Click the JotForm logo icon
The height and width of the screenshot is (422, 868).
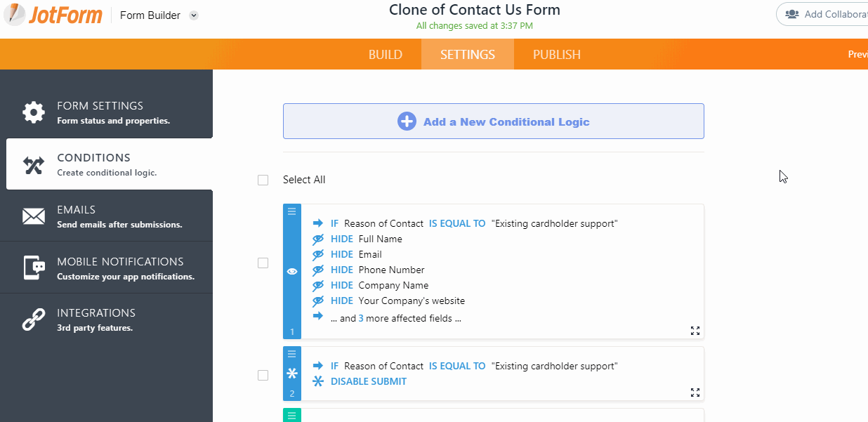[14, 15]
